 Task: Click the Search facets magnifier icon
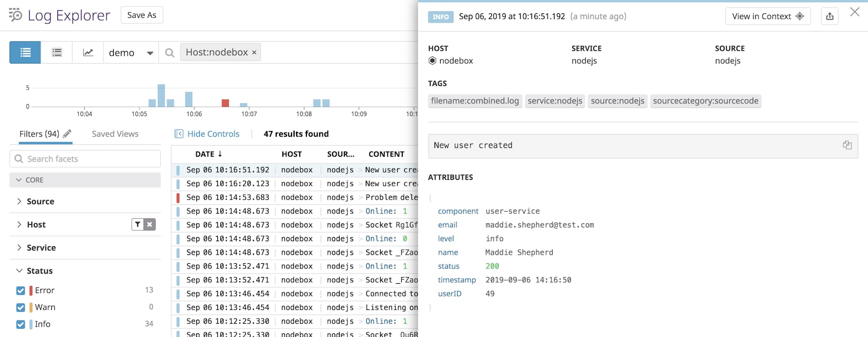19,159
